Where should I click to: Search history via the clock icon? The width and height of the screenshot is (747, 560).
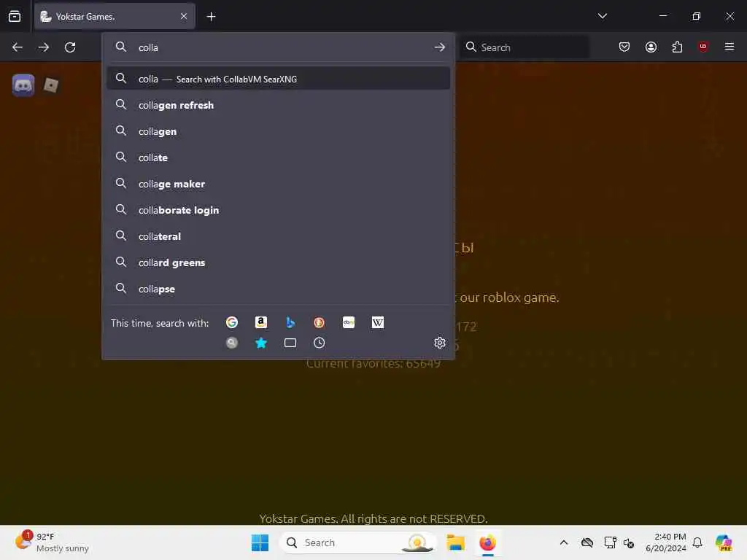tap(320, 343)
